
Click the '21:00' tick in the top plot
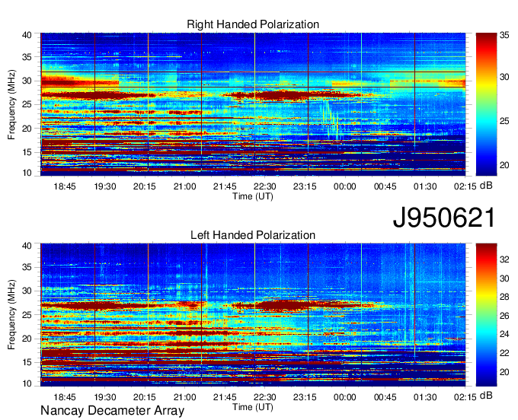[184, 186]
